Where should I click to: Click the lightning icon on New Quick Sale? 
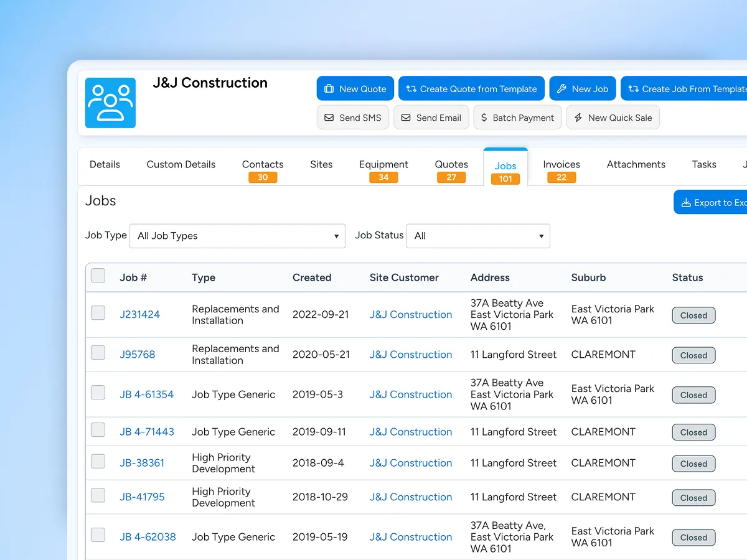click(578, 118)
